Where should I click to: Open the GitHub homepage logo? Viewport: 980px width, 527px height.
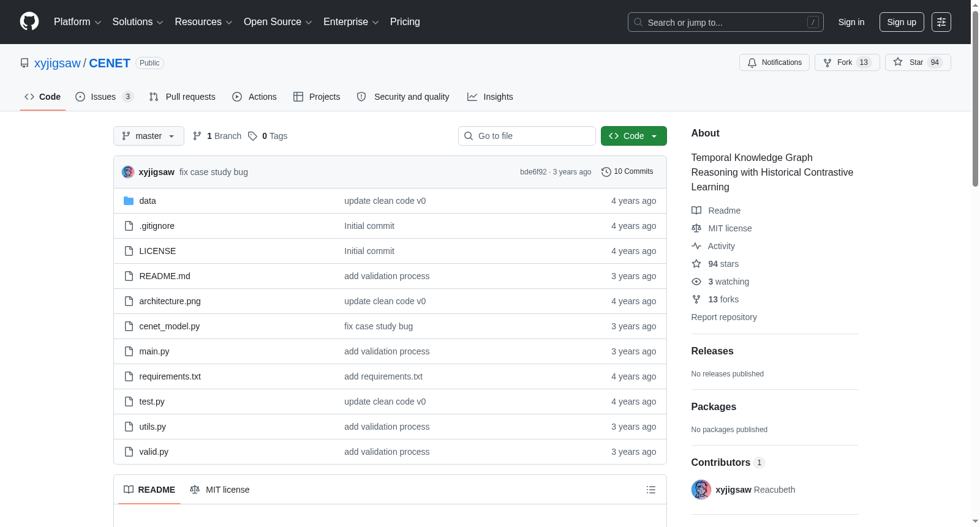click(29, 22)
